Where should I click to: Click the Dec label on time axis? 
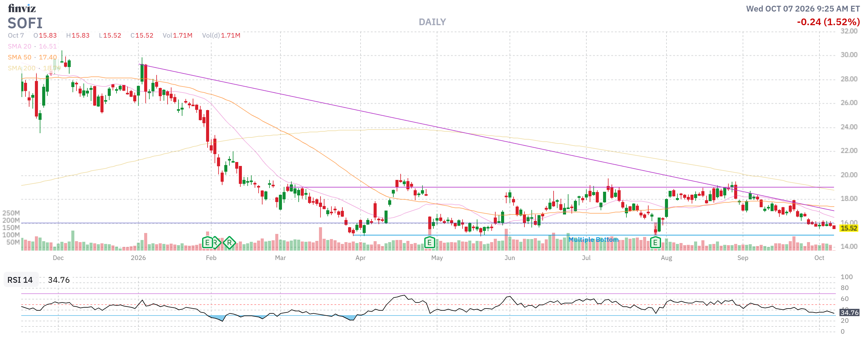point(58,258)
